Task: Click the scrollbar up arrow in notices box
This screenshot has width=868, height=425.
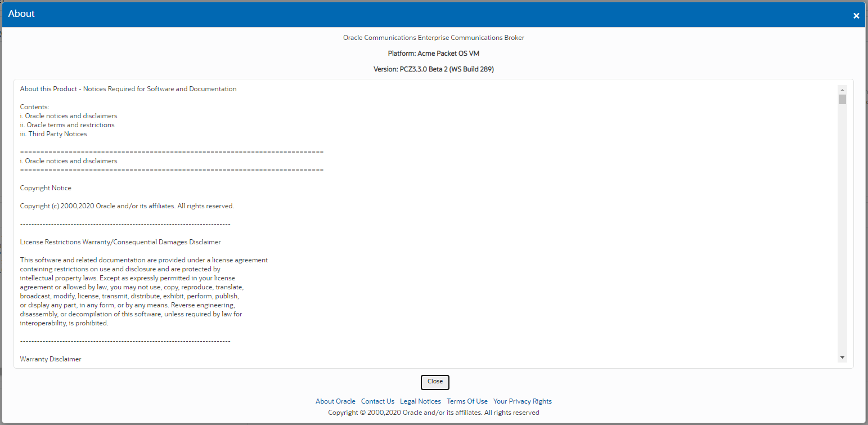Action: [842, 90]
